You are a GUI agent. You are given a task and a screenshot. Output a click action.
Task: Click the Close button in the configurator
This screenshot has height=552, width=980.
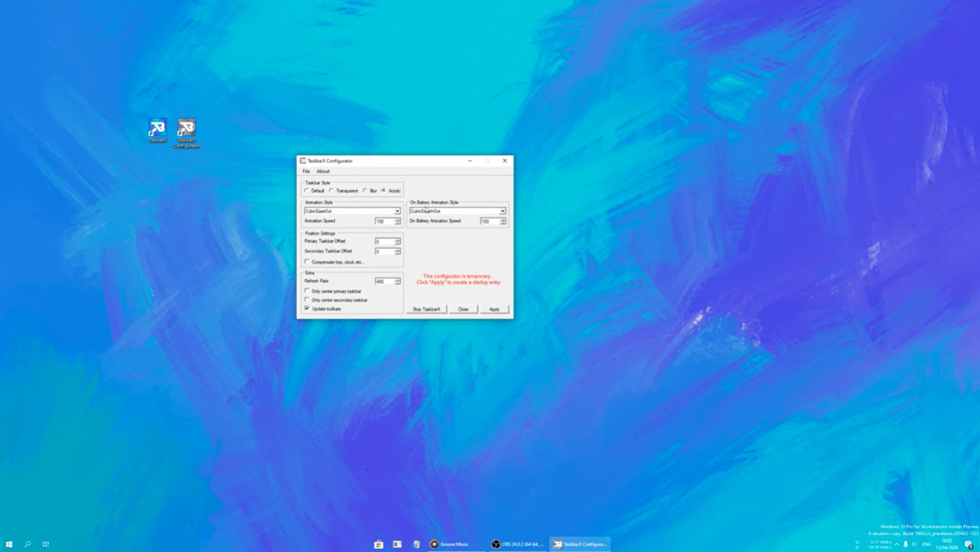(463, 309)
